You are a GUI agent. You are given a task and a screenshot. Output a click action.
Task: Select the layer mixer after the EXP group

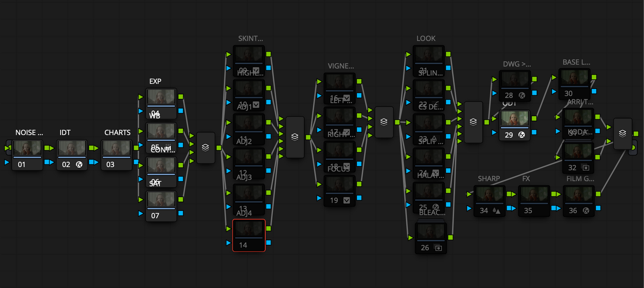(x=205, y=147)
